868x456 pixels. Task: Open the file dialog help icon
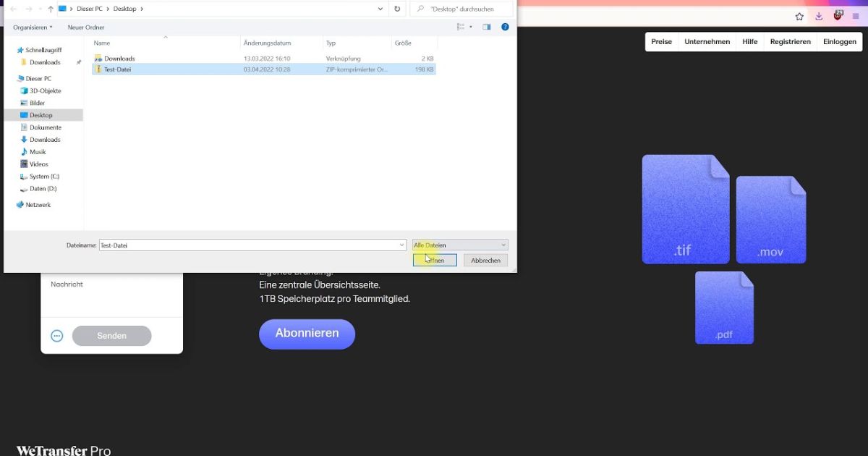[505, 27]
